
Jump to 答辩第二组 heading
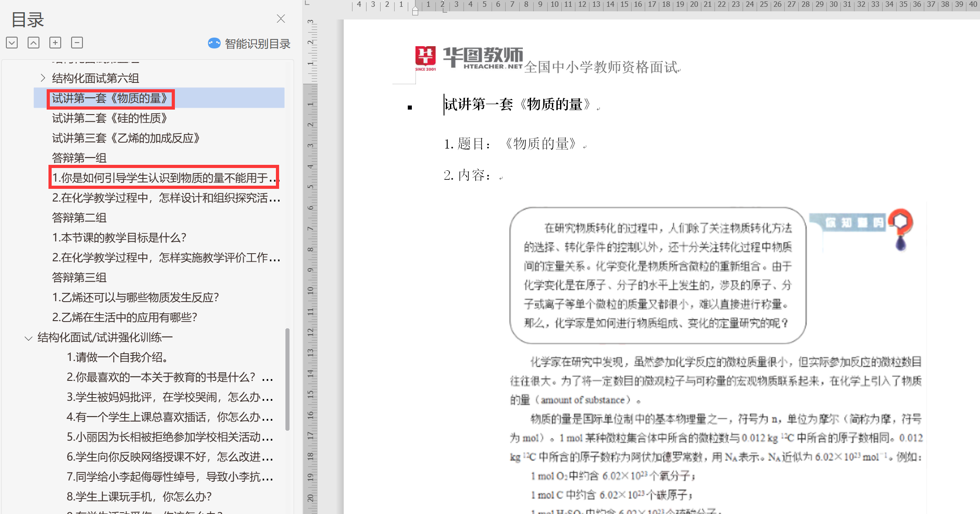(x=79, y=218)
